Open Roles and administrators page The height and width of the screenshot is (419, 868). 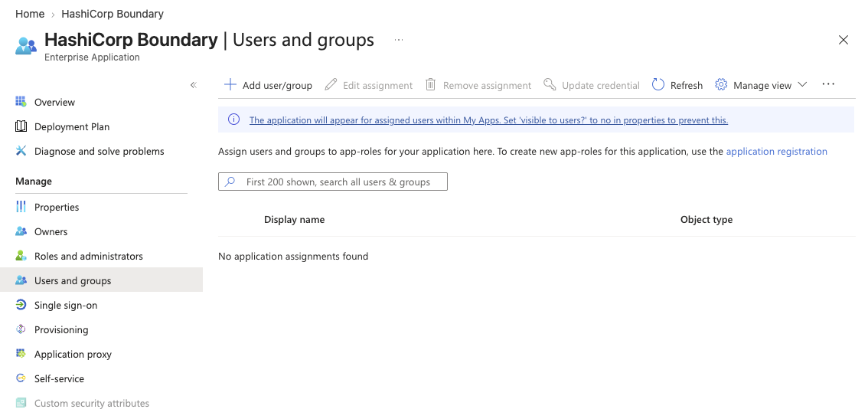89,256
